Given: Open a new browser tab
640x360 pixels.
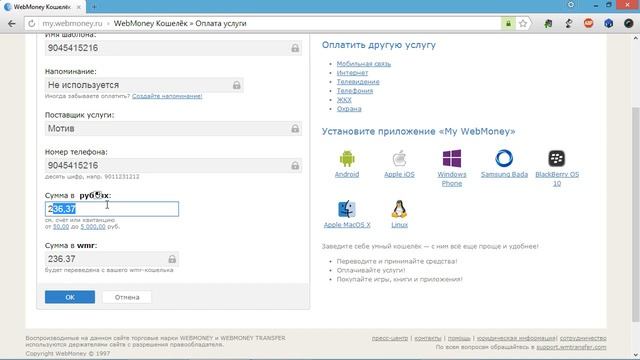Looking at the screenshot, I should point(94,7).
